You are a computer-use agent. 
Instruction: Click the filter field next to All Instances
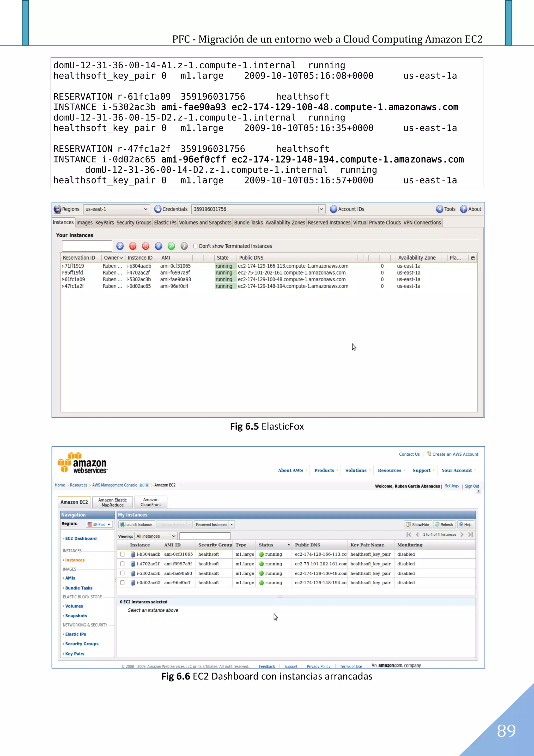tap(205, 536)
